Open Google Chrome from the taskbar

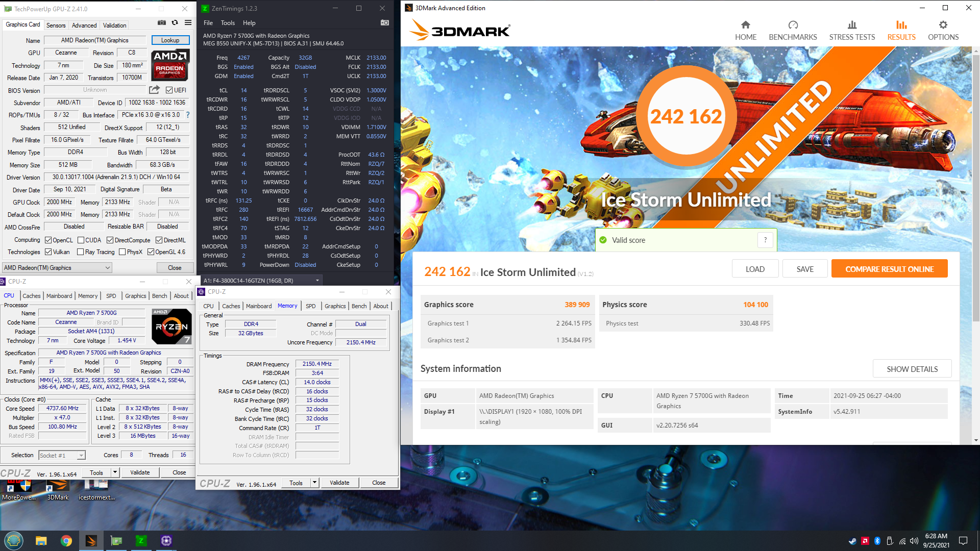tap(66, 541)
